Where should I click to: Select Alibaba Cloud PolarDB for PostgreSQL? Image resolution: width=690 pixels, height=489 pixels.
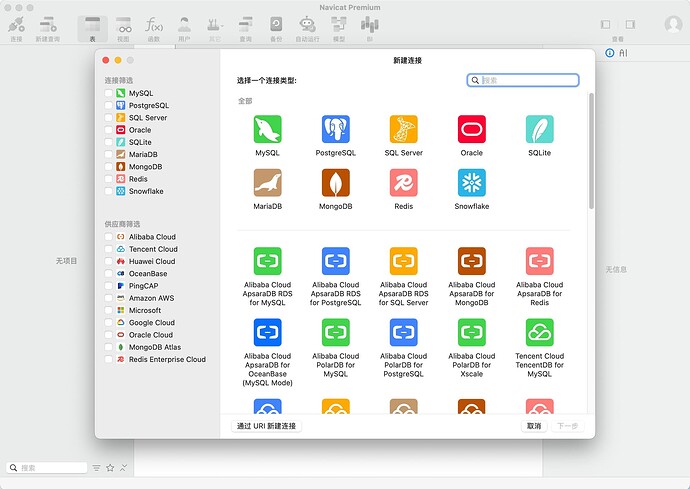coord(404,332)
